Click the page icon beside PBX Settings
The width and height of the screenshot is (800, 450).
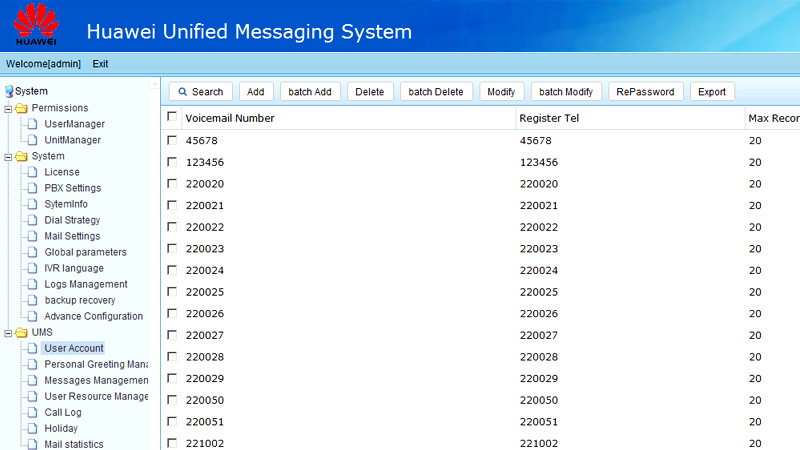click(32, 188)
